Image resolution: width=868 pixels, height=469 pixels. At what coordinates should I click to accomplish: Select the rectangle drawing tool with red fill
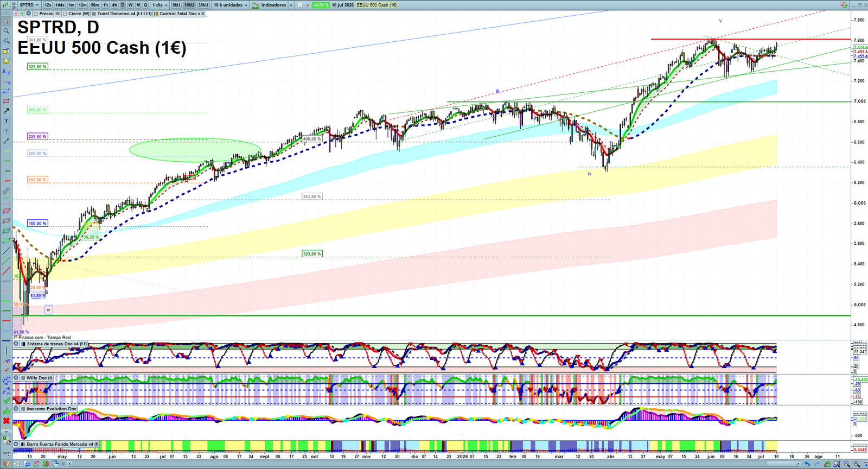(6, 101)
